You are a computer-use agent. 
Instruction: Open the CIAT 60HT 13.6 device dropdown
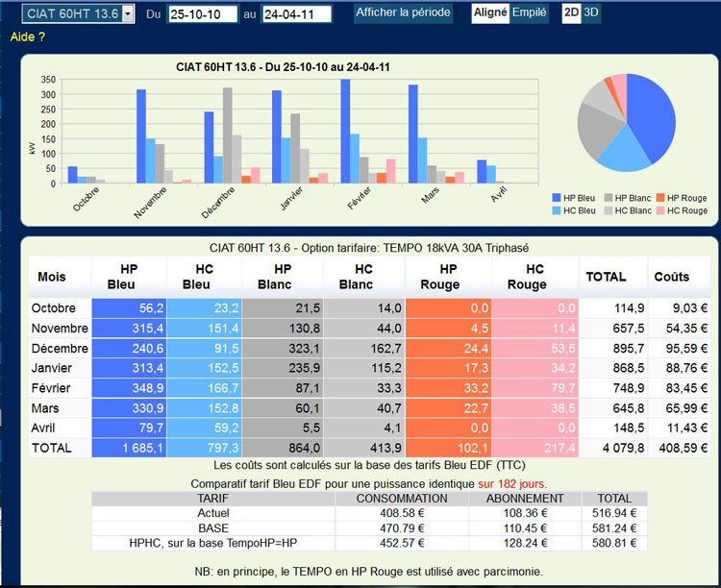pos(79,13)
